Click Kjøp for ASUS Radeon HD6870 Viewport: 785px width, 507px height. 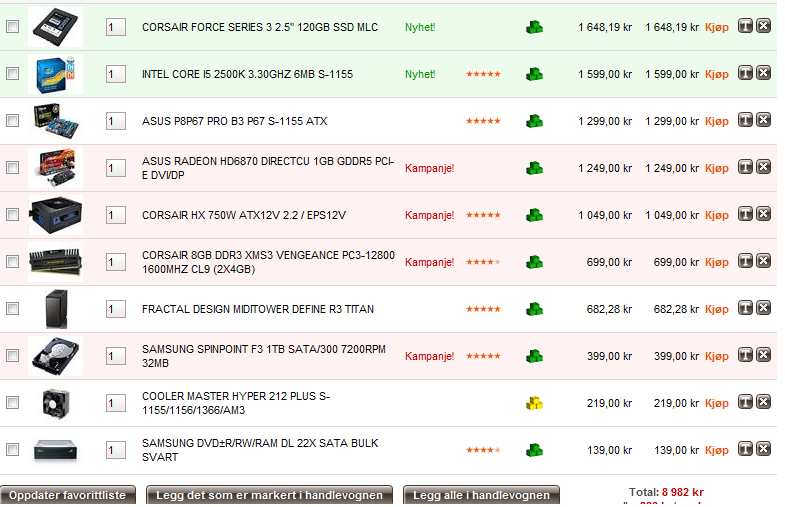pyautogui.click(x=716, y=169)
